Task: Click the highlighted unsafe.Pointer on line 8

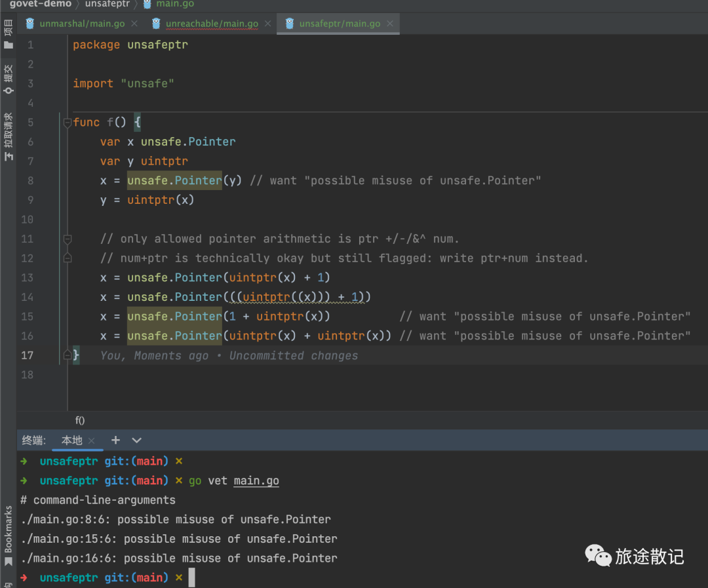Action: tap(174, 181)
